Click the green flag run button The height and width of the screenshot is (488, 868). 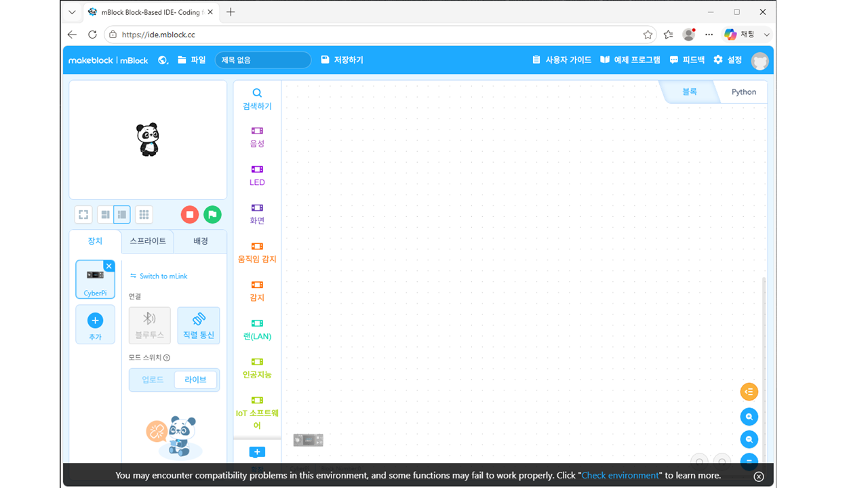point(212,215)
